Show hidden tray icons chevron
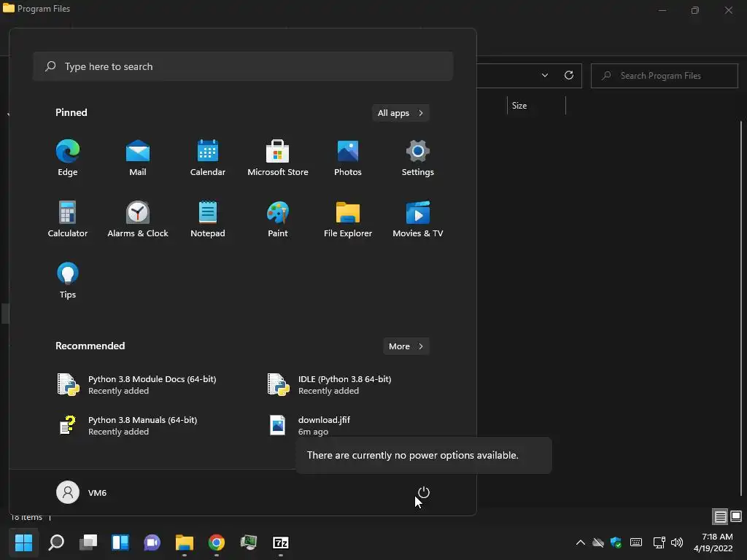Image resolution: width=747 pixels, height=560 pixels. pyautogui.click(x=580, y=542)
